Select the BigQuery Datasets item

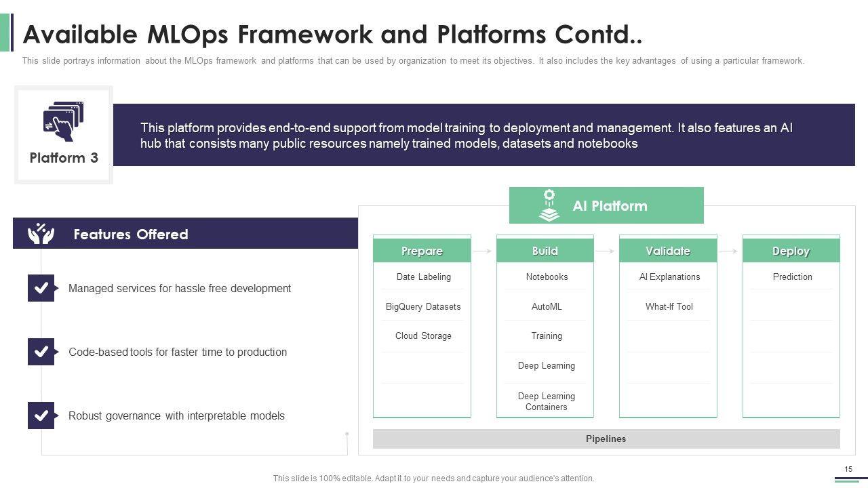(422, 306)
